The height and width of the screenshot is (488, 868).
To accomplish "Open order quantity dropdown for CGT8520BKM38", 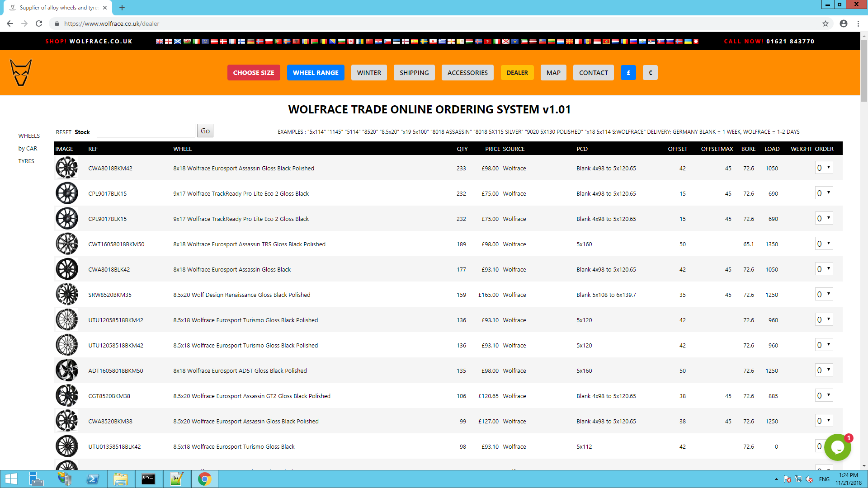I will point(824,395).
